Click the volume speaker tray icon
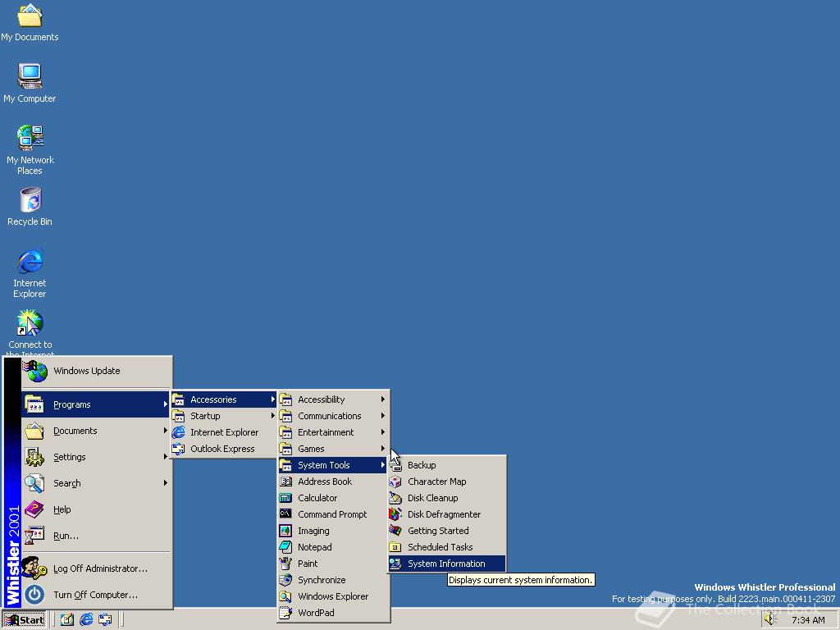840x630 pixels. tap(770, 620)
